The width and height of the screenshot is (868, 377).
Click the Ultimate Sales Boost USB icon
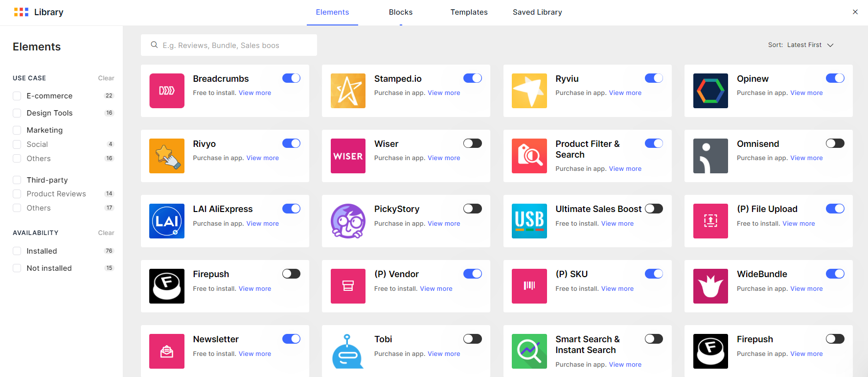(x=529, y=221)
